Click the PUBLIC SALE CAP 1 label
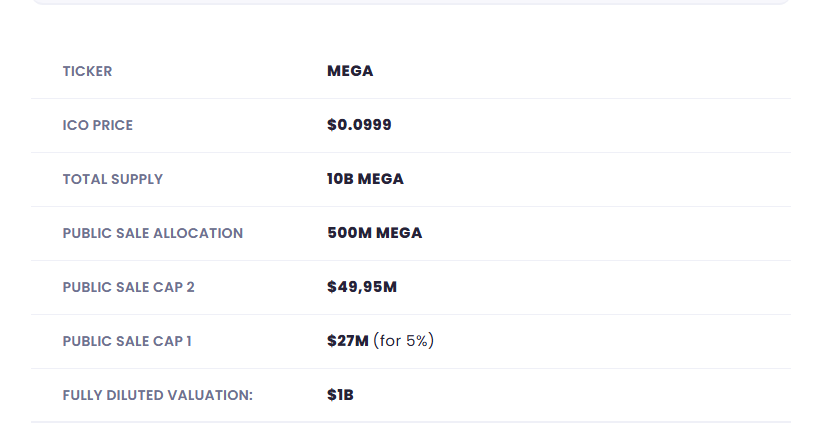813x428 pixels. click(127, 342)
